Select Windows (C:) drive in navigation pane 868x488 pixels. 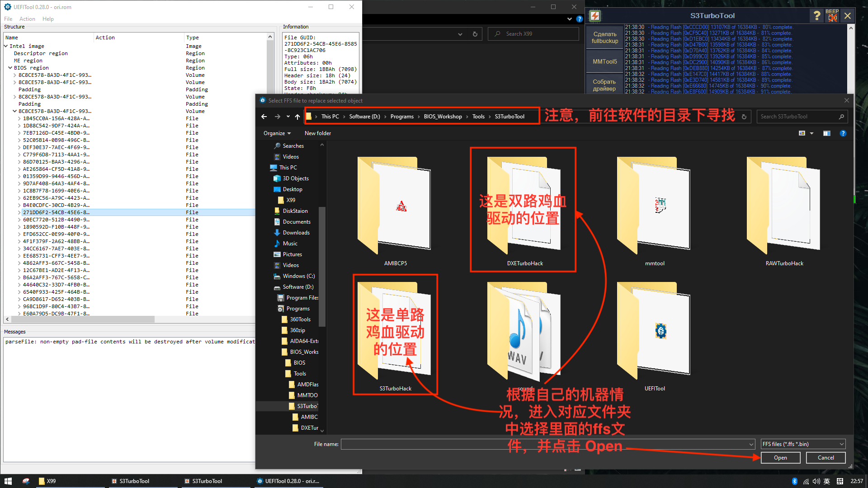[298, 276]
